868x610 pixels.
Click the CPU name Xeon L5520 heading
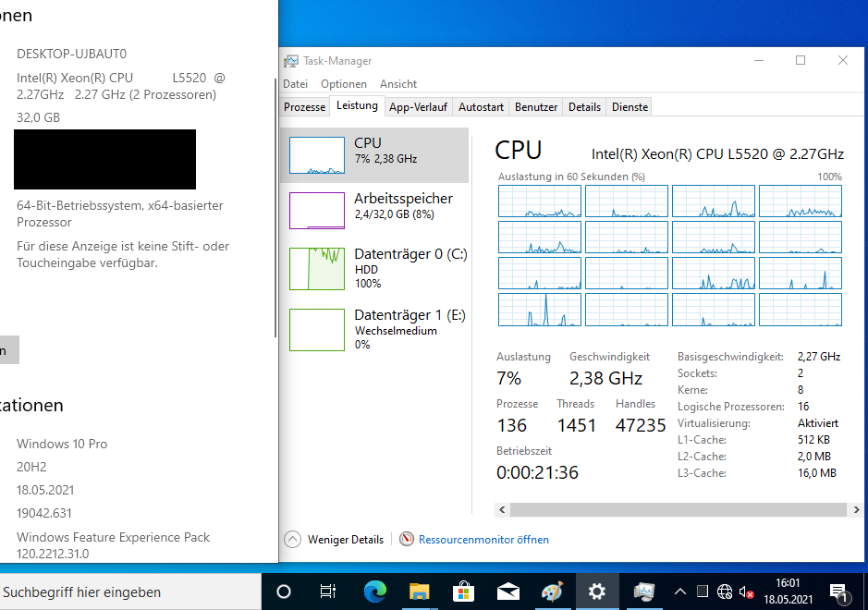[x=717, y=153]
